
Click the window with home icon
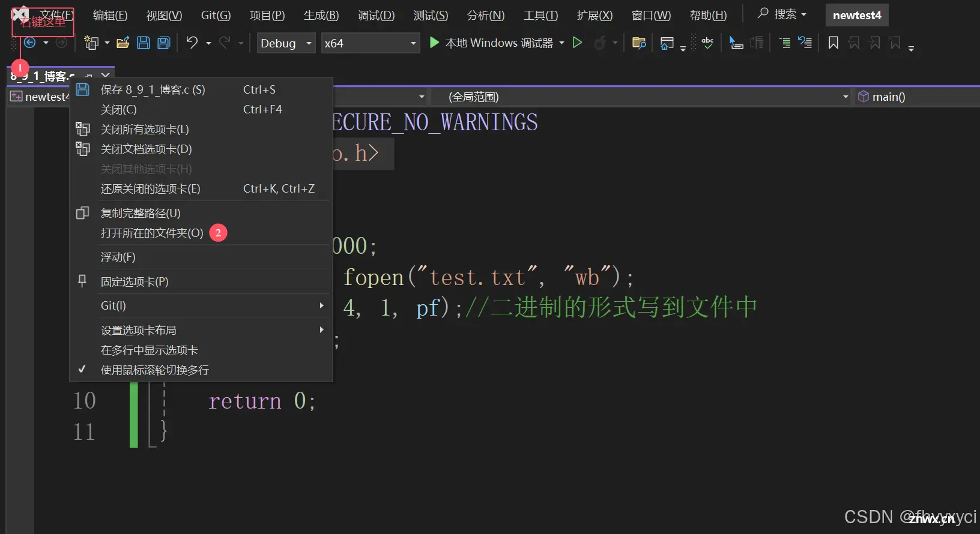pos(667,43)
